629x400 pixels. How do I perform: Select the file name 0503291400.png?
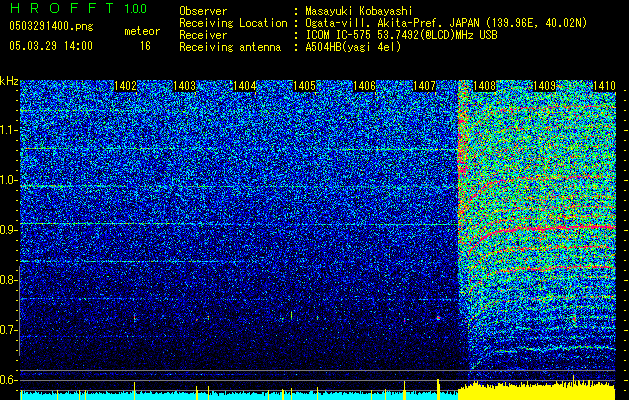(51, 27)
